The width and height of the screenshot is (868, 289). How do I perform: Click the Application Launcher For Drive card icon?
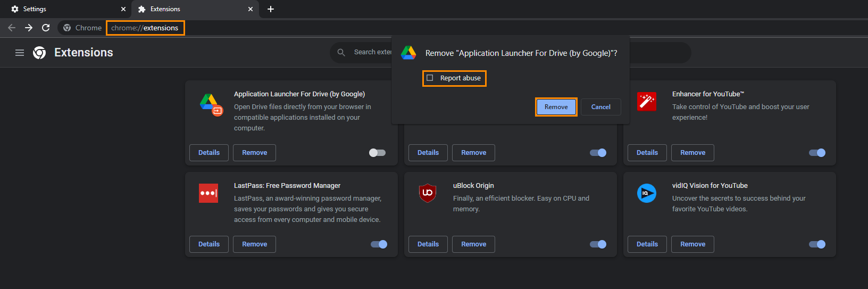pyautogui.click(x=211, y=104)
